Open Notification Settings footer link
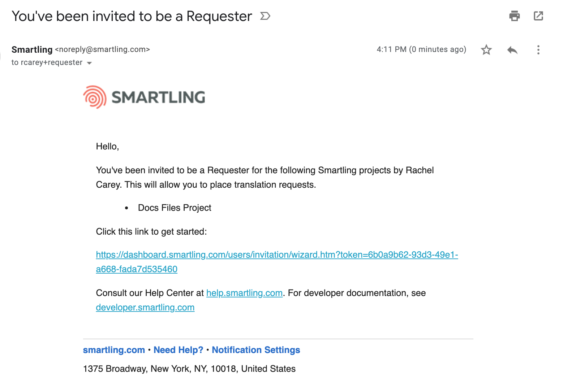Screen dimensions: 563x392 [256, 350]
